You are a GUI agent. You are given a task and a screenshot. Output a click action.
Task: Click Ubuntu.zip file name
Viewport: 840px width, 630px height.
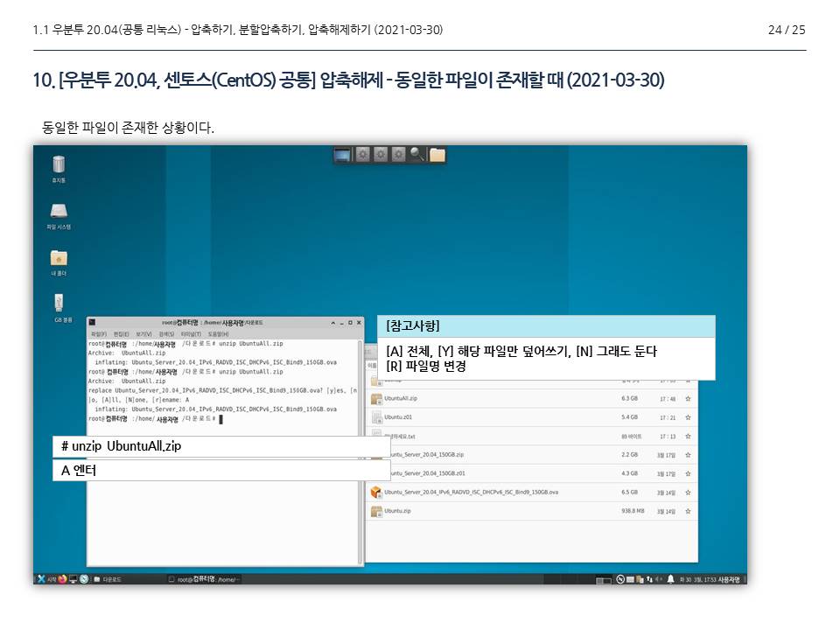point(397,511)
